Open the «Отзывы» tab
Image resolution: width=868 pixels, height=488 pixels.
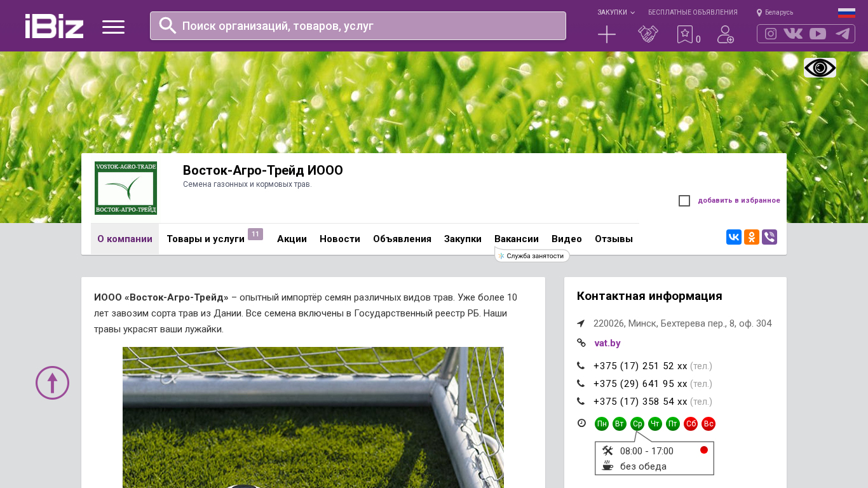click(x=614, y=239)
